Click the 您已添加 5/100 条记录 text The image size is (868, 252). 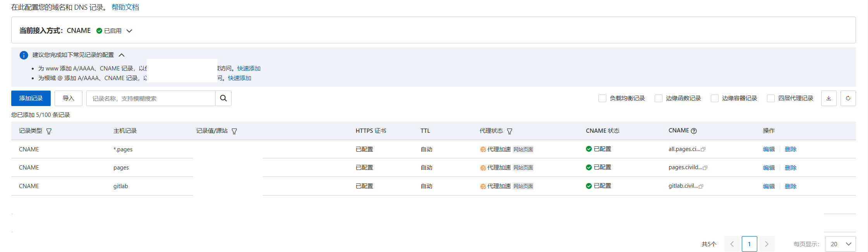41,115
